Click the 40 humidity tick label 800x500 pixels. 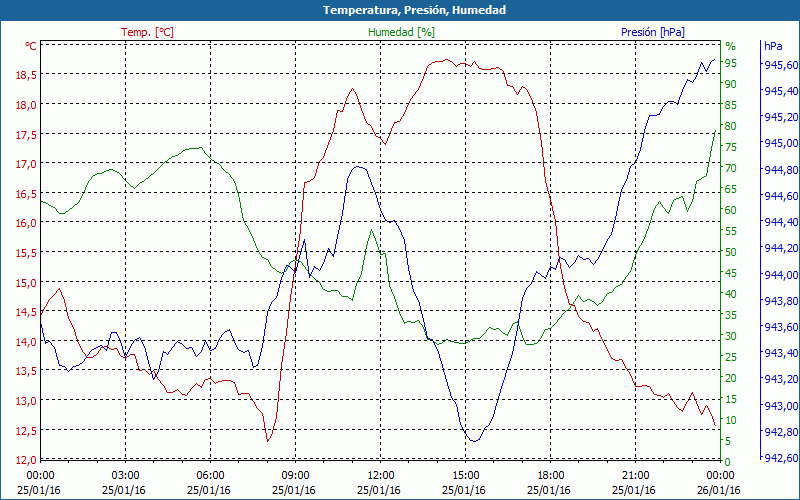(x=731, y=294)
